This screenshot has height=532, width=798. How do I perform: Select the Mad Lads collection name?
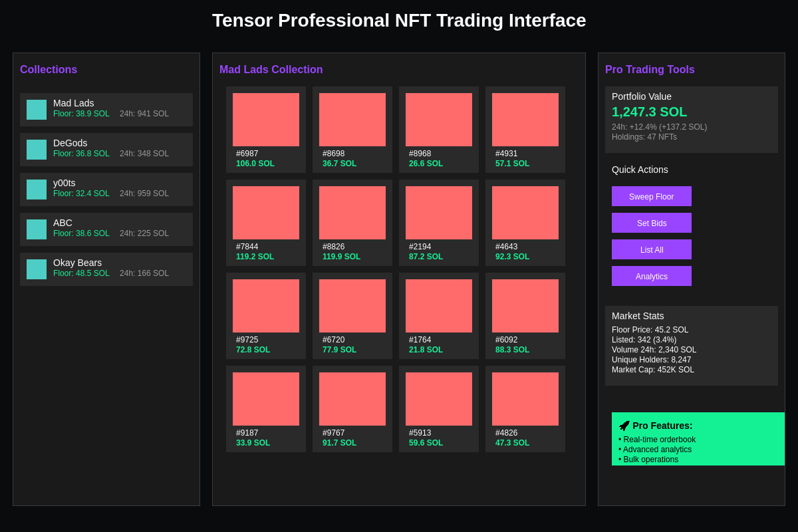(x=74, y=103)
